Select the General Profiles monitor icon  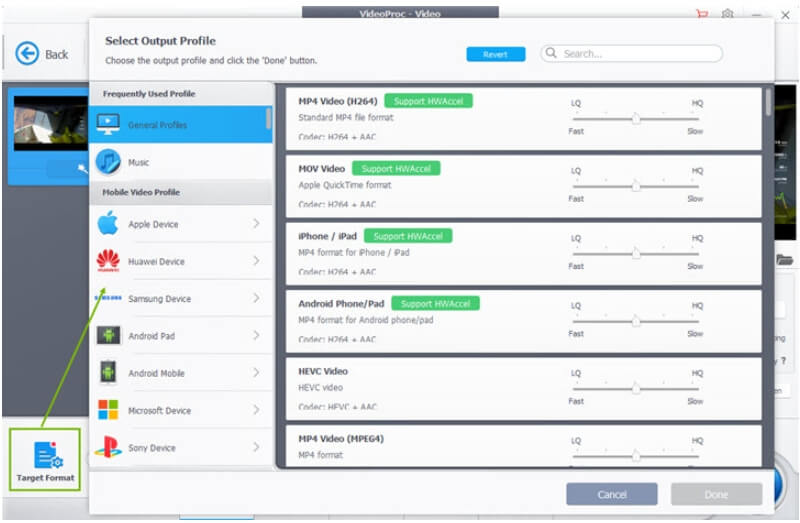(x=108, y=124)
